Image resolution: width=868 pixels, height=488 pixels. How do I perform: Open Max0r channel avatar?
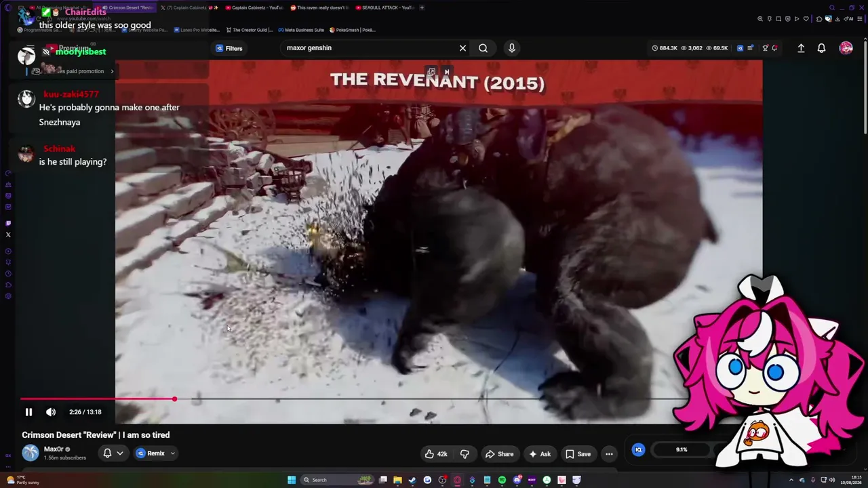pyautogui.click(x=31, y=453)
